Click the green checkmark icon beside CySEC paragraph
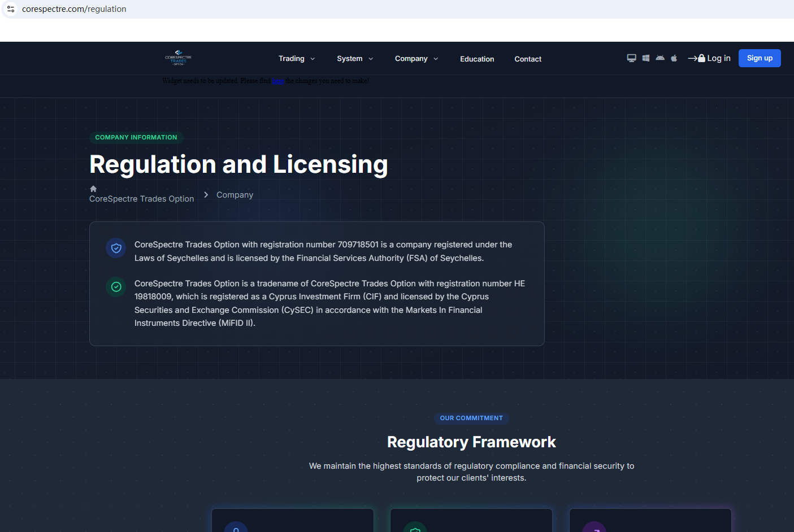This screenshot has height=532, width=794. (116, 287)
